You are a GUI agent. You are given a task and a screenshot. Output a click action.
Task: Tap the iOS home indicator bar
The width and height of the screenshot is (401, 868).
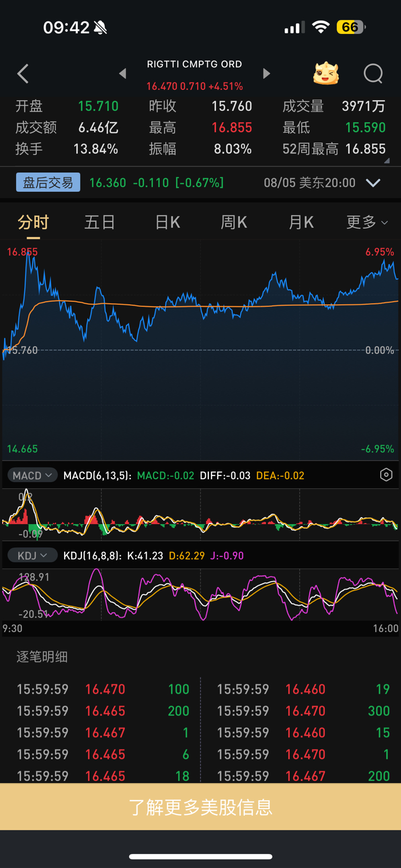click(200, 857)
